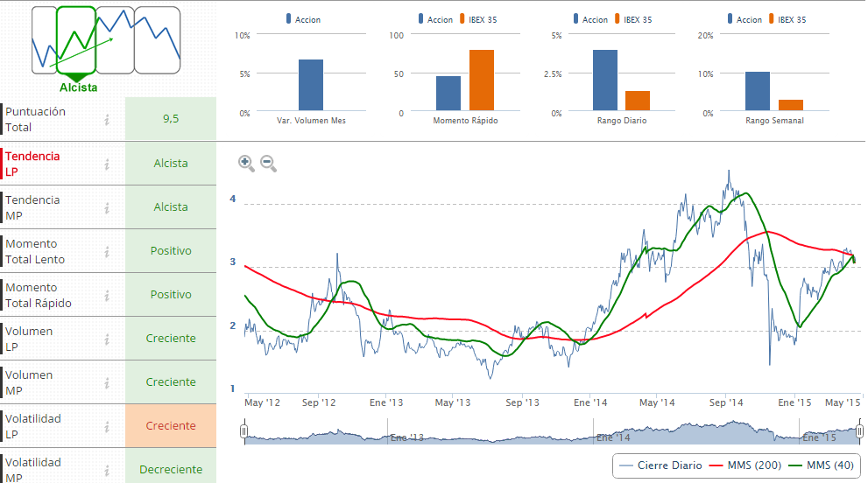Screen dimensions: 868x483
Task: Click the 9,5 total score cell
Action: coord(171,119)
